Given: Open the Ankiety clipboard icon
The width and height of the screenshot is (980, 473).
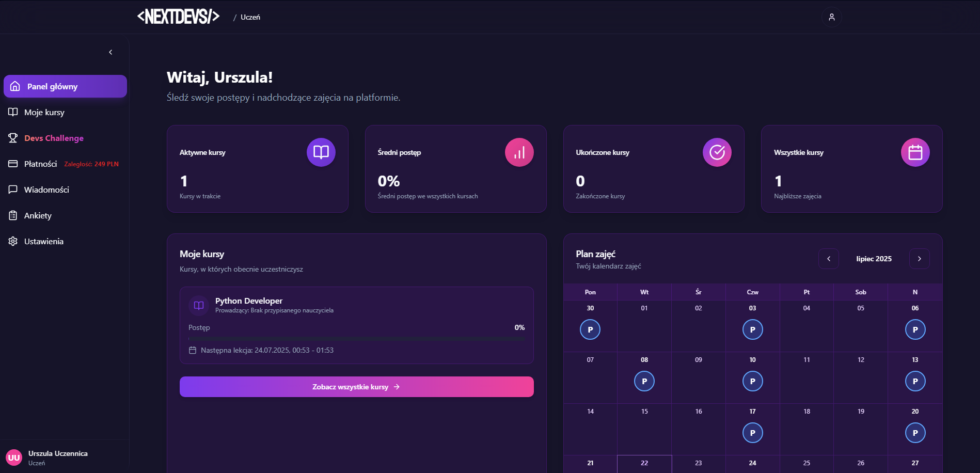Looking at the screenshot, I should tap(13, 215).
